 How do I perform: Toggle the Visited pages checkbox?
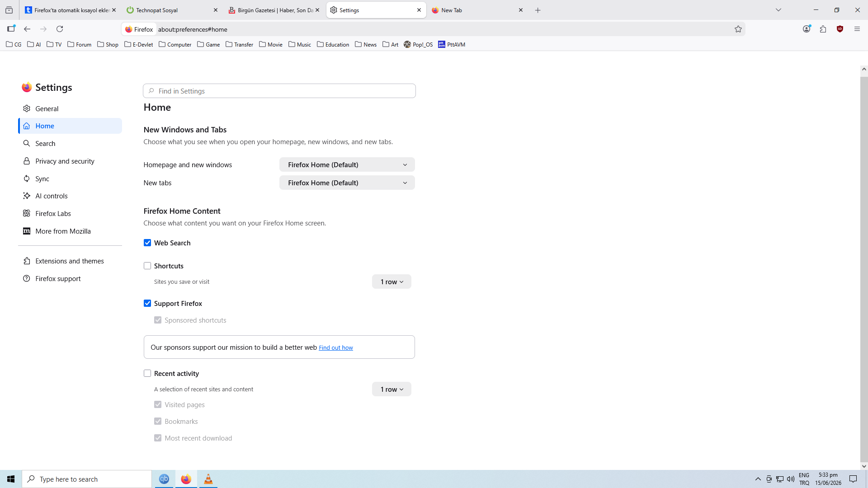[158, 404]
